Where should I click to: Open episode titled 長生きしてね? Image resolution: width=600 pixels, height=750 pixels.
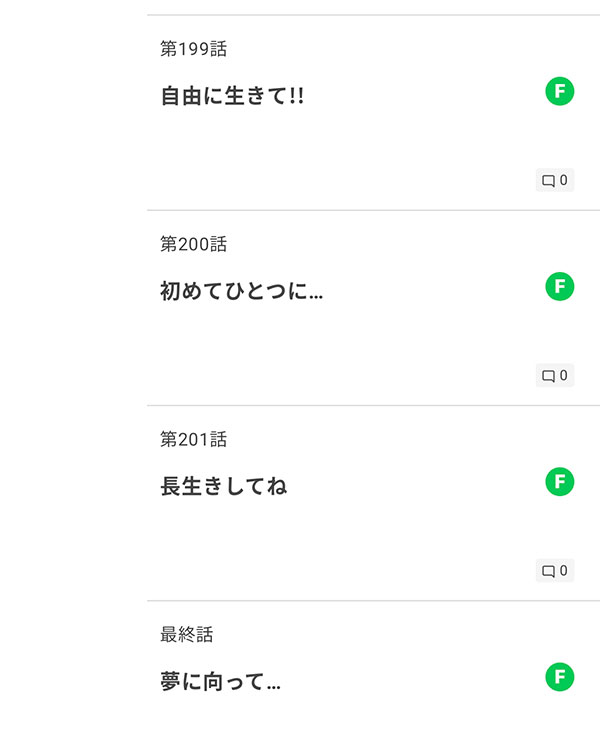223,487
